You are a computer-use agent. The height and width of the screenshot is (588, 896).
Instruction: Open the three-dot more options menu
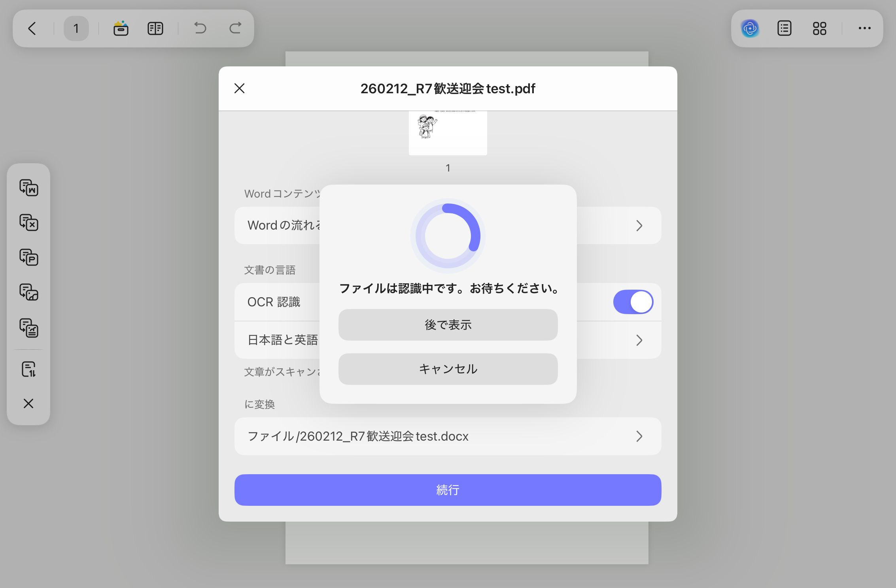pyautogui.click(x=864, y=28)
